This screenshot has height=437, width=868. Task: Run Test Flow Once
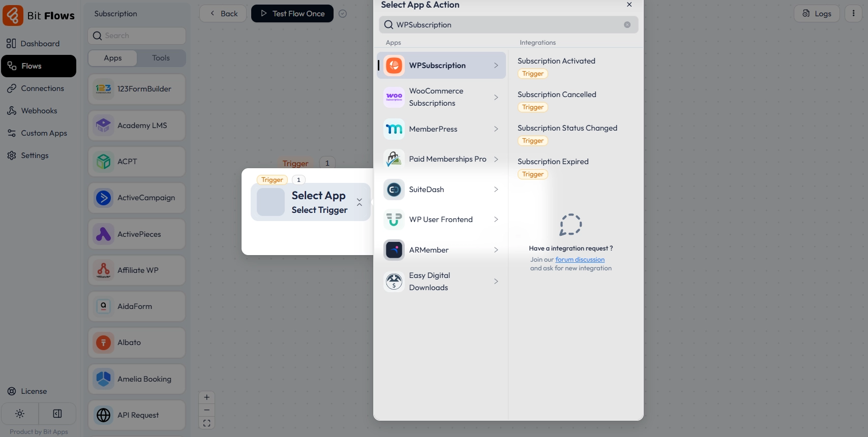(292, 14)
